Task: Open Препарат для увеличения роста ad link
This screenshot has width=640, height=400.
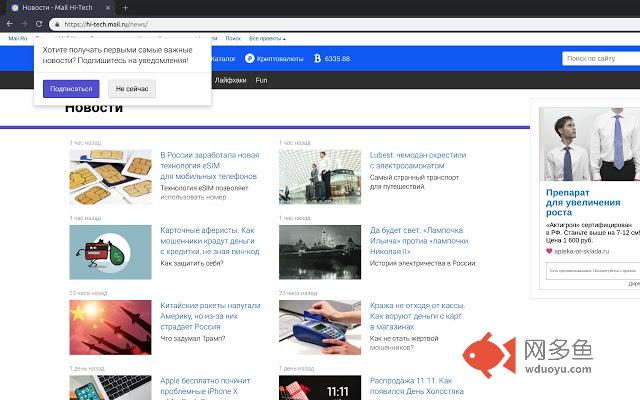Action: point(583,202)
